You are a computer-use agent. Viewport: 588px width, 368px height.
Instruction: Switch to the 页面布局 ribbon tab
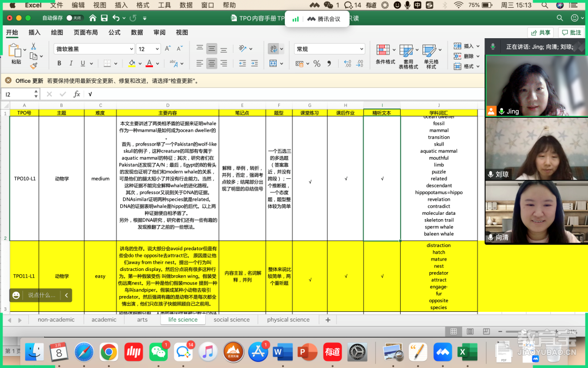[x=85, y=32]
